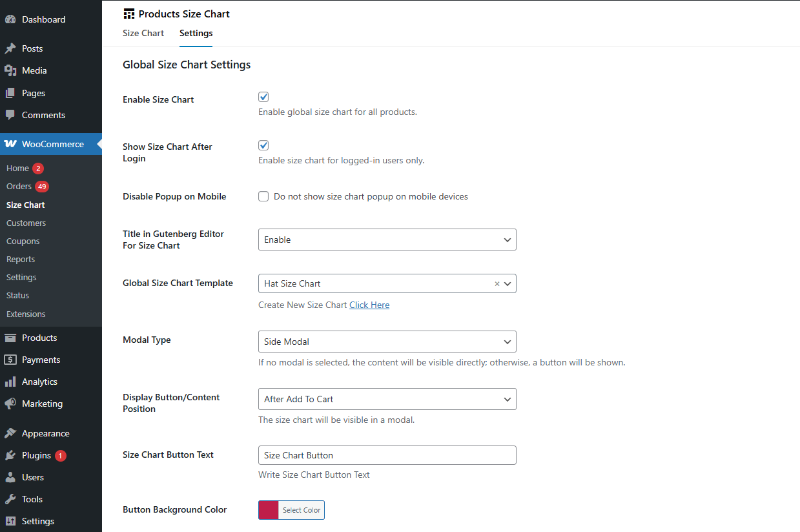Clear the Hat Size Chart selection
The width and height of the screenshot is (800, 532).
click(497, 283)
